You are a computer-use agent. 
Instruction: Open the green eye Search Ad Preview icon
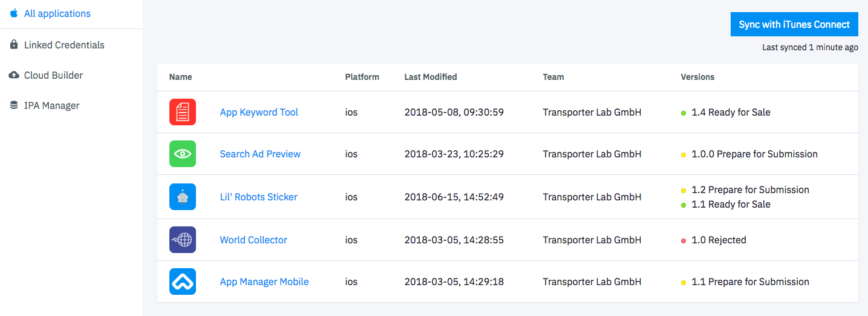(x=183, y=154)
